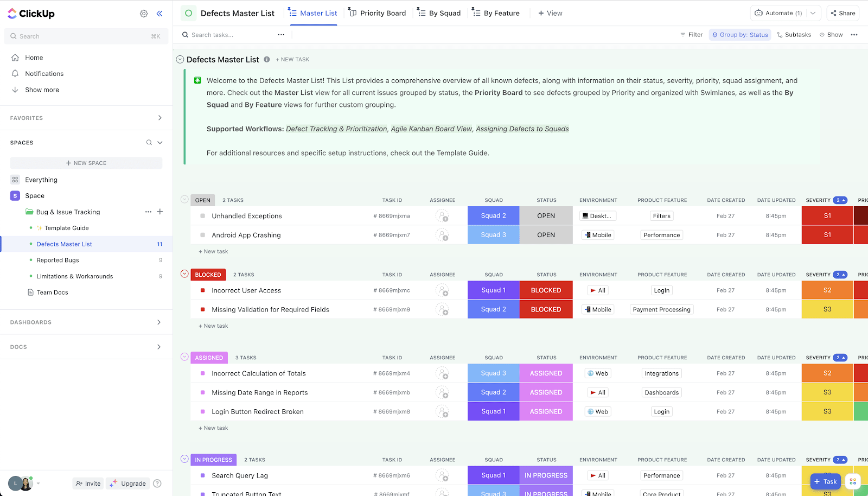Click the Upgrade button
Image resolution: width=868 pixels, height=496 pixels.
[x=128, y=484]
